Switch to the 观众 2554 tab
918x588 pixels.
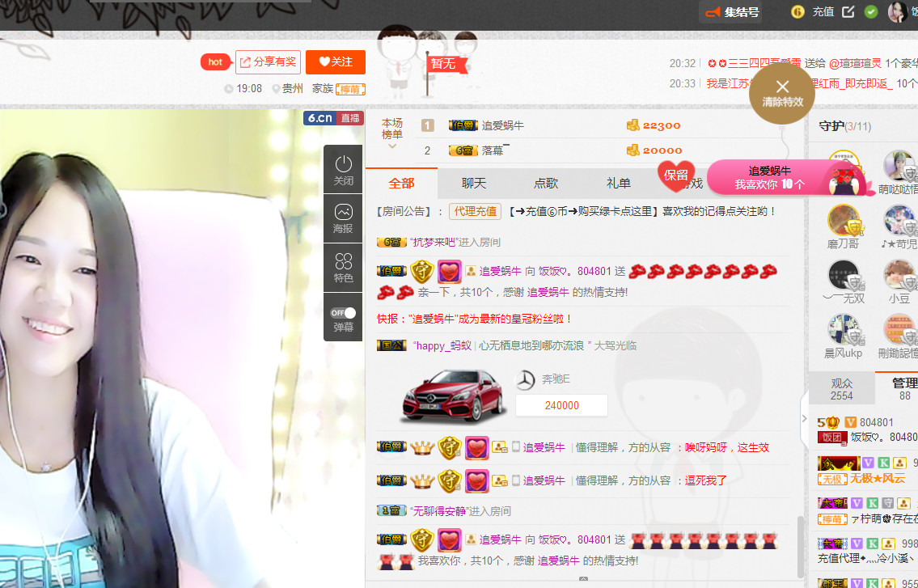(842, 389)
